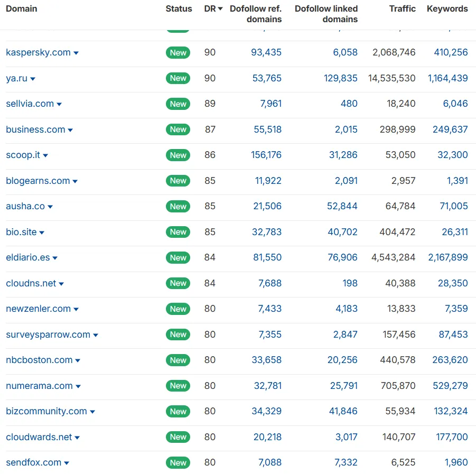
Task: Open bio.site's 32,783 ref. domains value
Action: coord(267,233)
